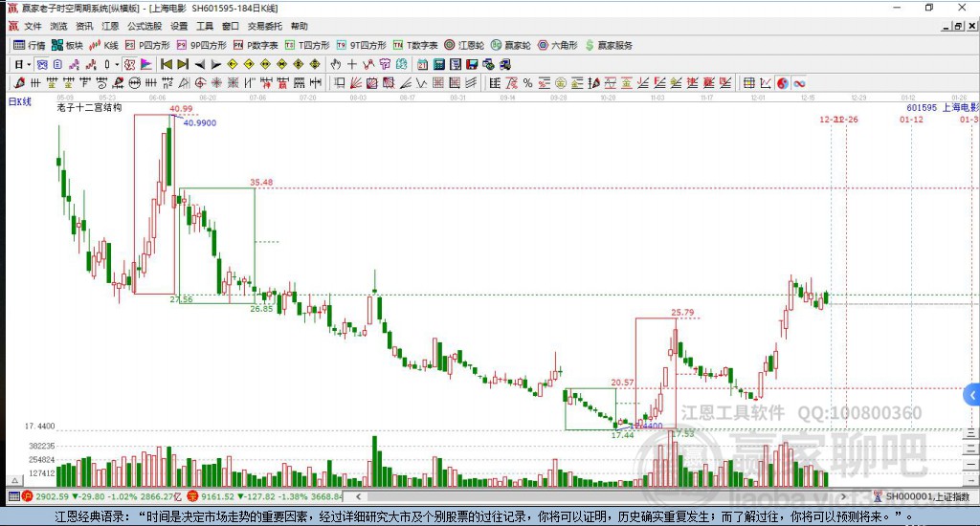Jump to last bar icon
The height and width of the screenshot is (526, 980).
click(183, 64)
